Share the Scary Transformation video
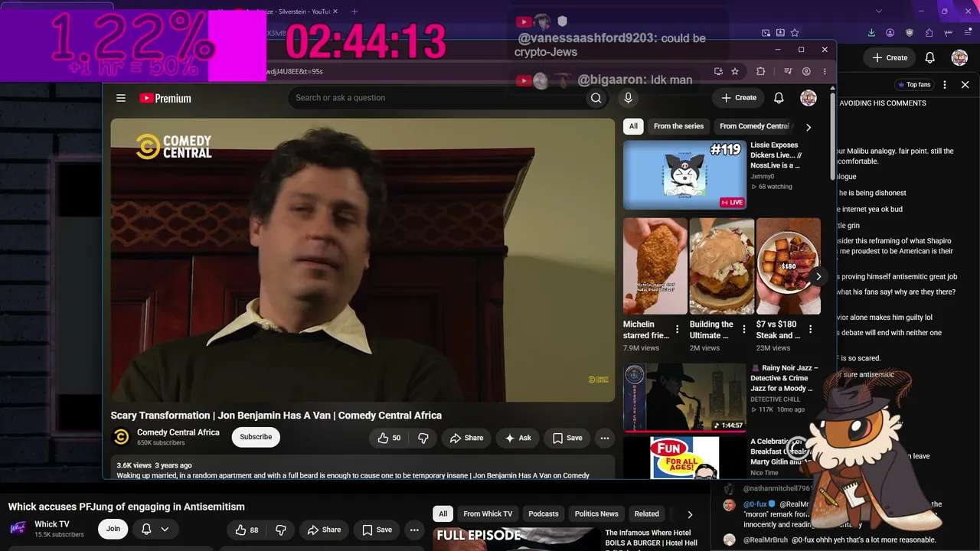Image resolution: width=980 pixels, height=551 pixels. click(466, 438)
